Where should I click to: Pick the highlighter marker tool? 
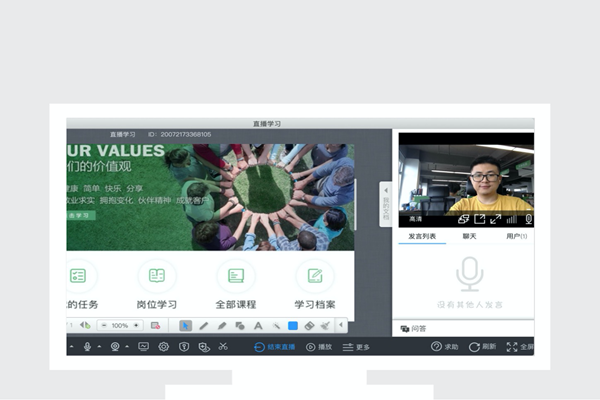tap(222, 326)
